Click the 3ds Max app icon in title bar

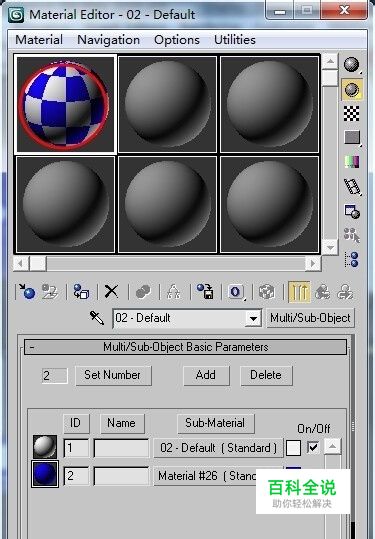(16, 15)
